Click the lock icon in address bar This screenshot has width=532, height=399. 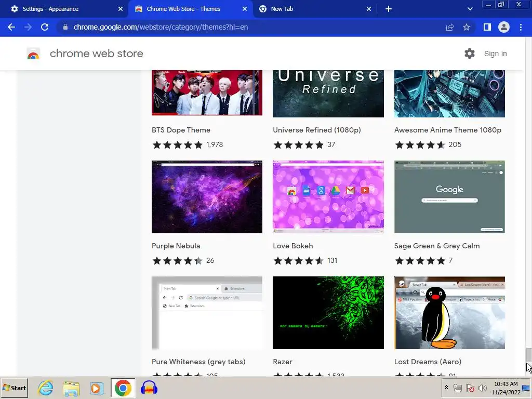click(x=65, y=27)
